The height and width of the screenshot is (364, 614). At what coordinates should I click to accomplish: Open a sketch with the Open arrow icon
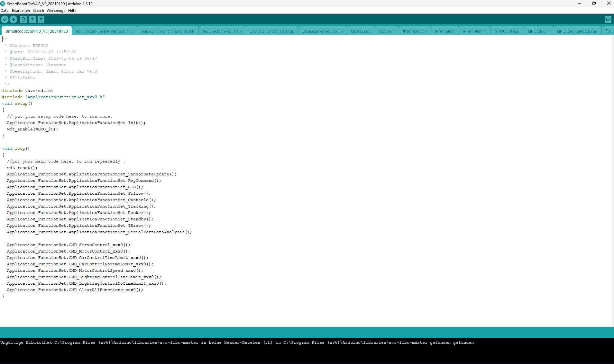pyautogui.click(x=32, y=20)
